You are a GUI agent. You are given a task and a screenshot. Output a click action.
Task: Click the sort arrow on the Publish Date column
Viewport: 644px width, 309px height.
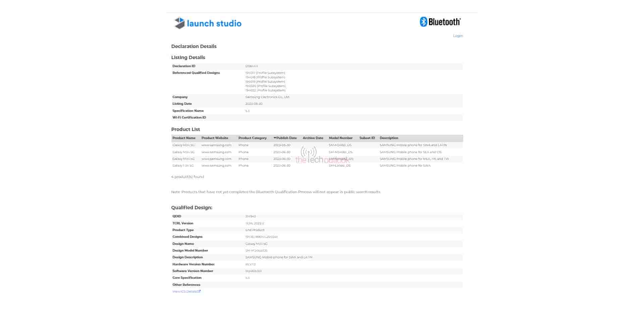click(275, 138)
